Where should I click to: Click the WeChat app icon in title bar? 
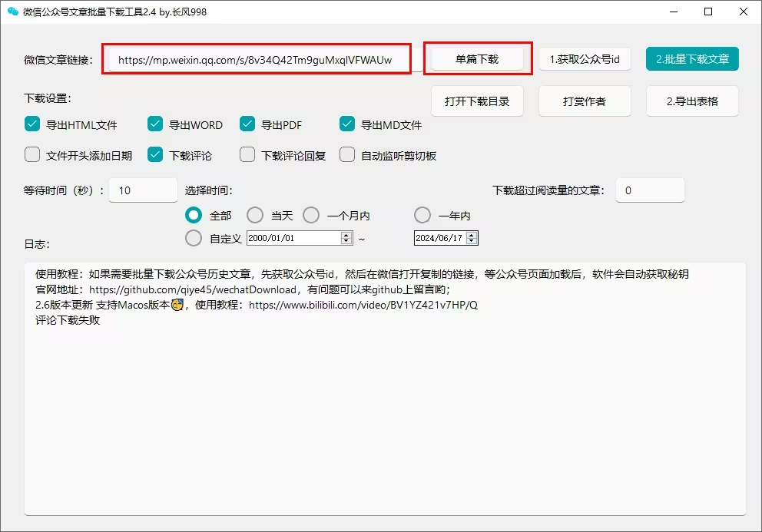point(12,12)
